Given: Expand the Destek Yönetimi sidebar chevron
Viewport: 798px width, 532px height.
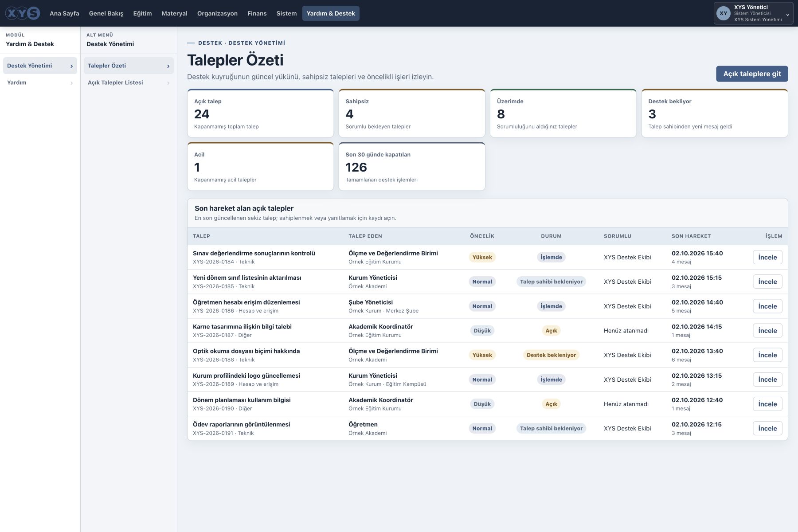Looking at the screenshot, I should 71,66.
